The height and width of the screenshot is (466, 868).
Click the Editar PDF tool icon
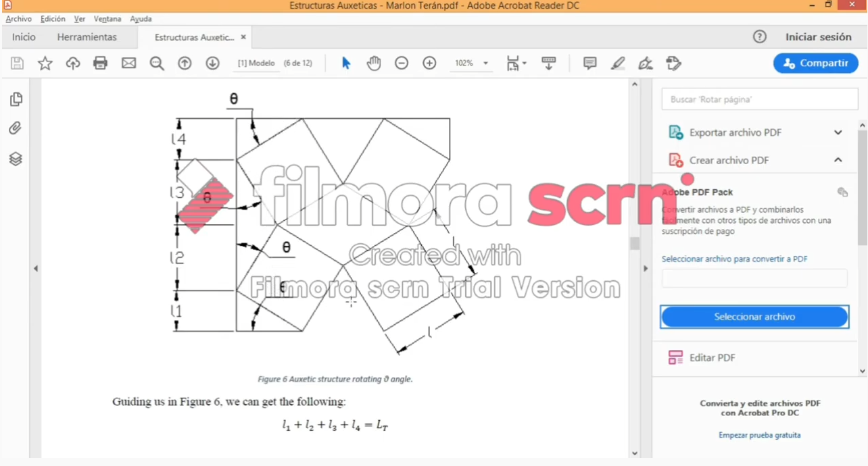point(675,358)
